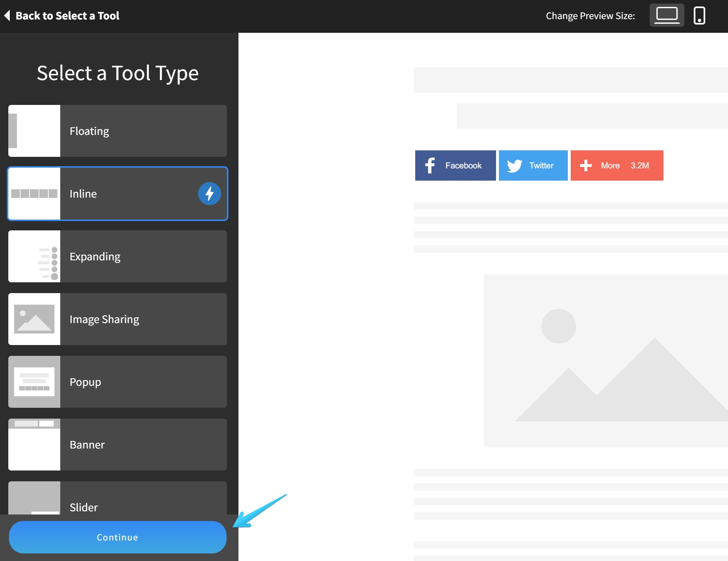728x561 pixels.
Task: Click the Facebook share button in preview
Action: click(x=455, y=165)
